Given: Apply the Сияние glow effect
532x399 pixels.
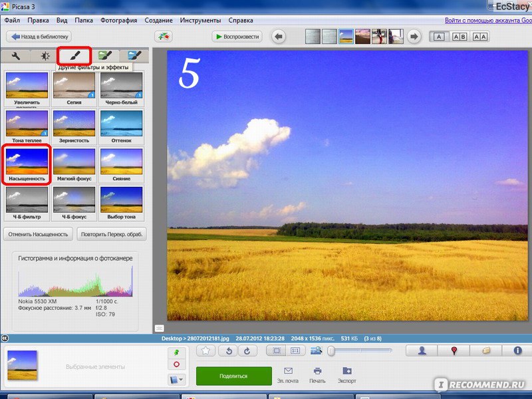Looking at the screenshot, I should tap(121, 165).
